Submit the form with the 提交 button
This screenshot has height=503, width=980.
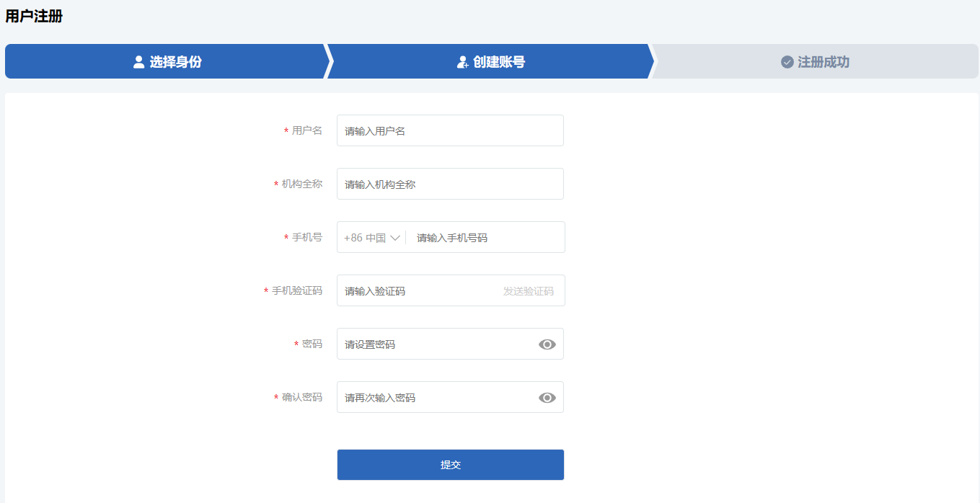coord(450,465)
